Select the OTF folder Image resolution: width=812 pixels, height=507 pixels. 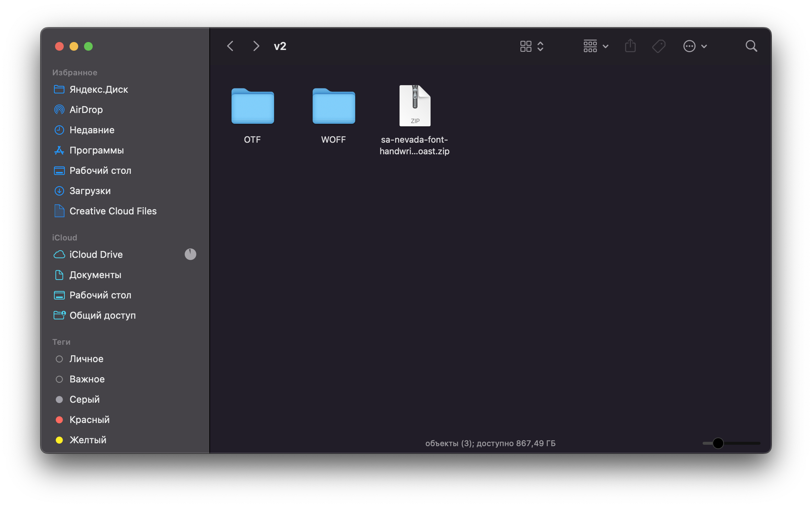(x=252, y=106)
